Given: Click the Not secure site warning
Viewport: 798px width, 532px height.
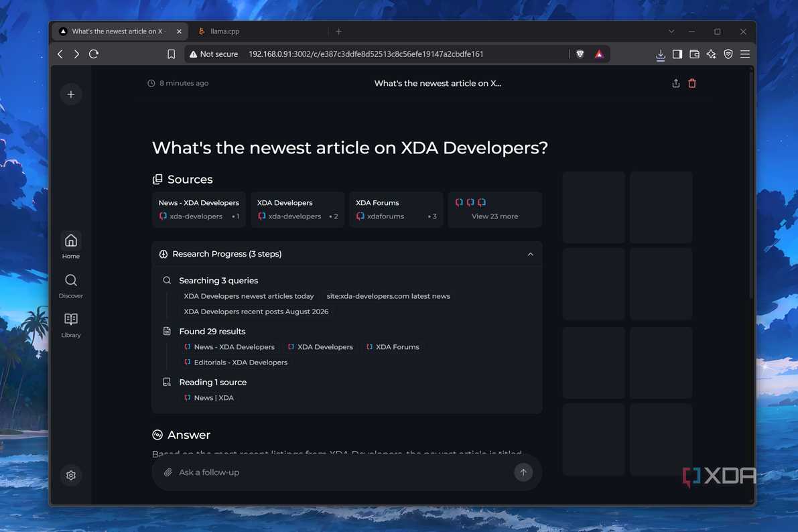Looking at the screenshot, I should click(214, 54).
